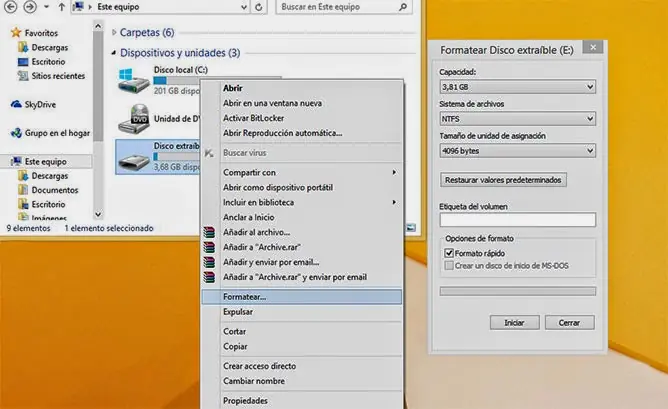Select the DVD drive icon
668x409 pixels.
click(x=134, y=118)
